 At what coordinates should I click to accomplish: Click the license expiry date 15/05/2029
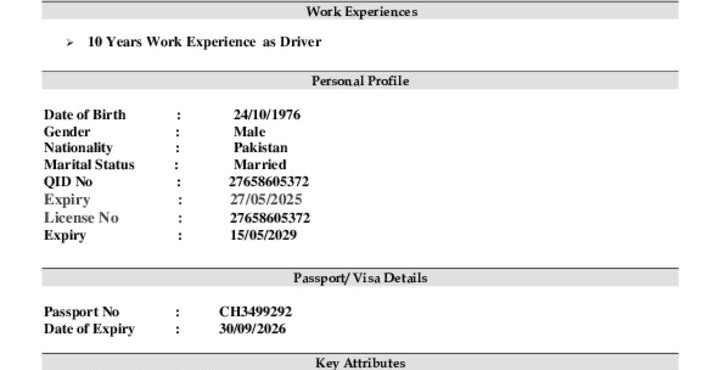(x=263, y=235)
